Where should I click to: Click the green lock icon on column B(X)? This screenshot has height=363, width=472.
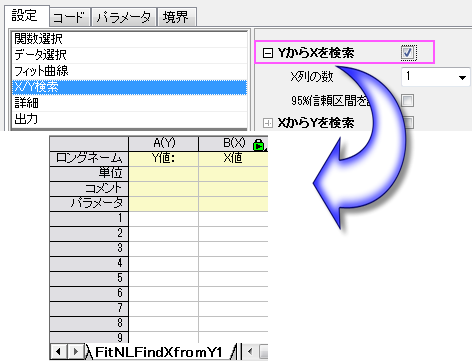pos(259,145)
